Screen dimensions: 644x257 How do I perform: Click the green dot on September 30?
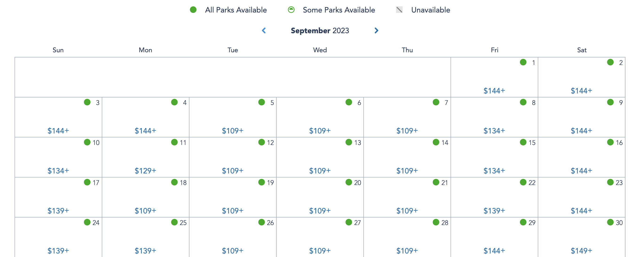click(x=610, y=222)
